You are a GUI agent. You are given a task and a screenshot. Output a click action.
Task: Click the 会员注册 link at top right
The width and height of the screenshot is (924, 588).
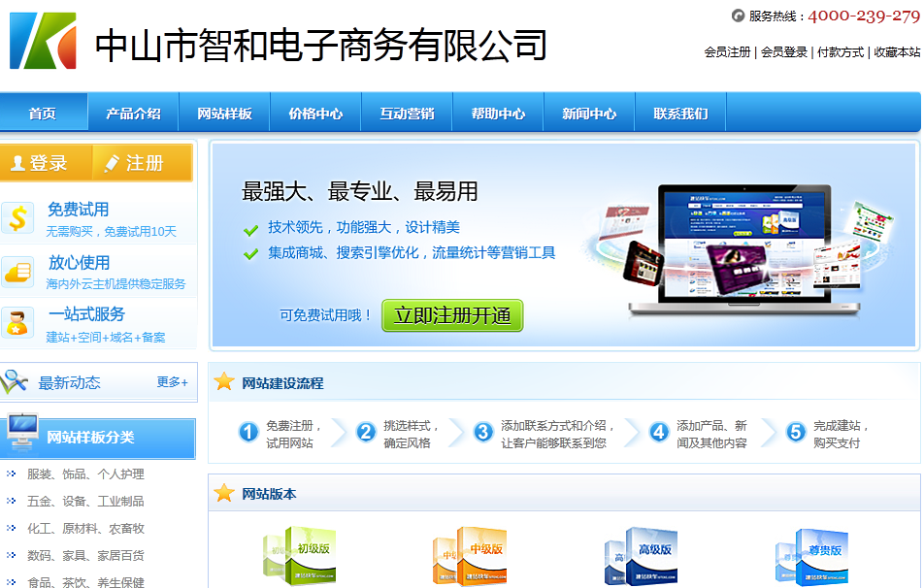[727, 52]
